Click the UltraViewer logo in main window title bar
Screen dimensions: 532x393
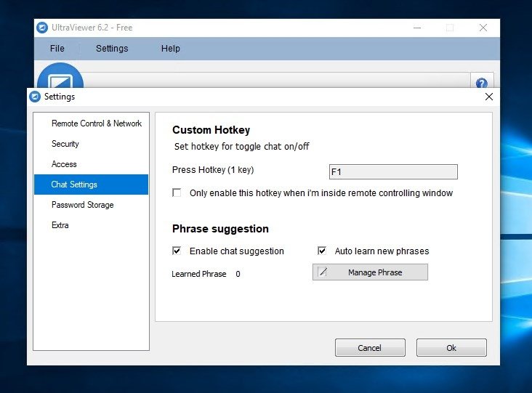click(42, 28)
